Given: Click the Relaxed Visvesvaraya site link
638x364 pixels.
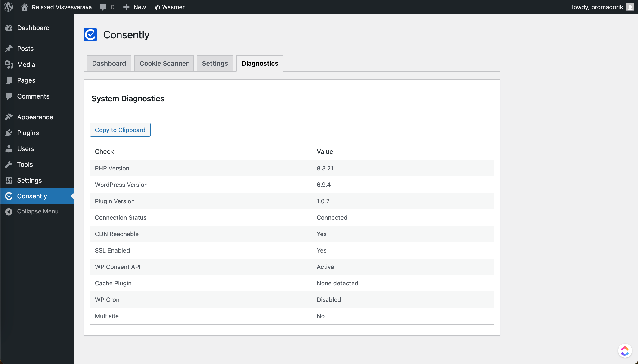Looking at the screenshot, I should tap(62, 7).
